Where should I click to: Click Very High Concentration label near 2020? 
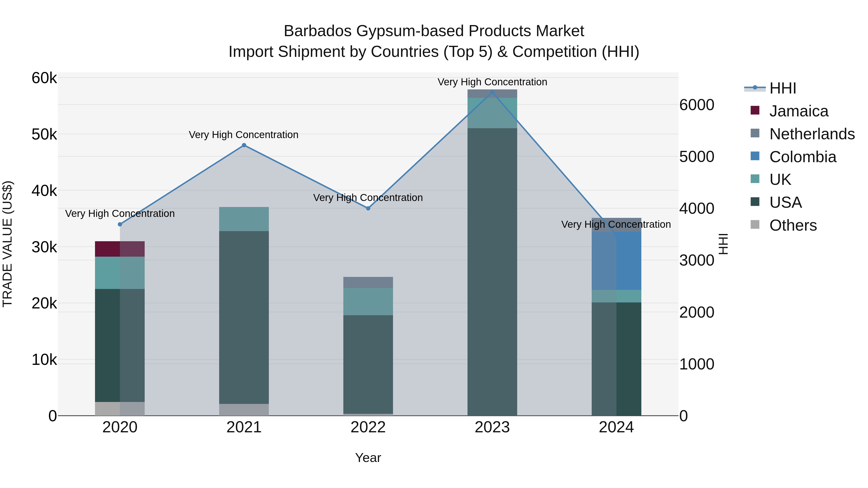coord(120,214)
